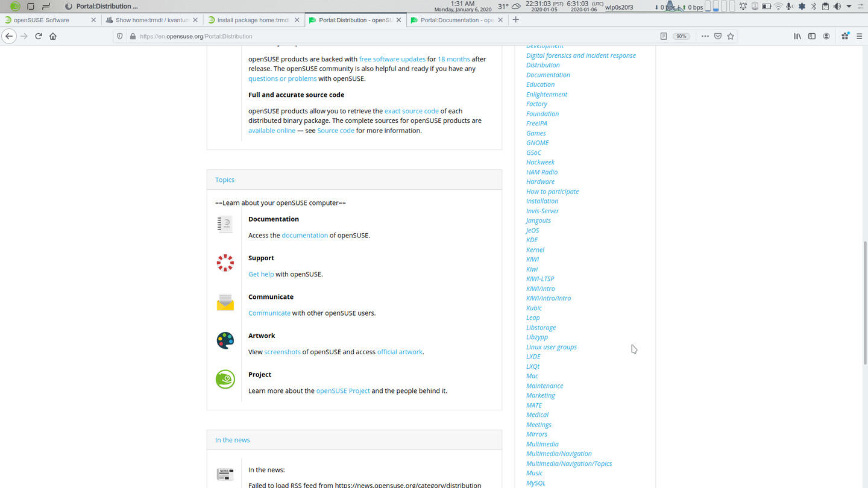The height and width of the screenshot is (488, 868).
Task: Close the Portal:Distribution tab
Action: [398, 20]
